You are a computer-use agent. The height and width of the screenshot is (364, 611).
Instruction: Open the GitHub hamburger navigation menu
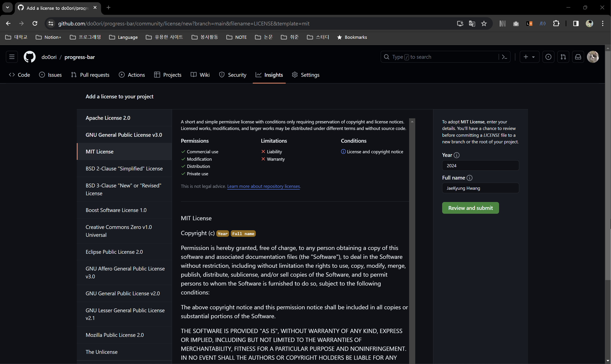pos(12,57)
